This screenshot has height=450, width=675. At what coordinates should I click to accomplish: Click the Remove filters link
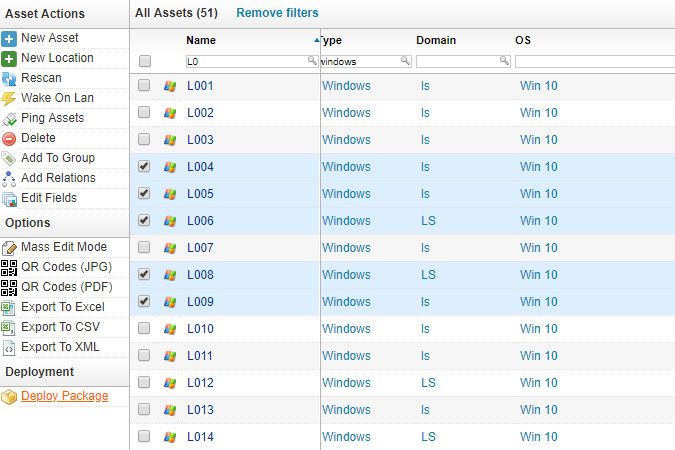pos(277,13)
